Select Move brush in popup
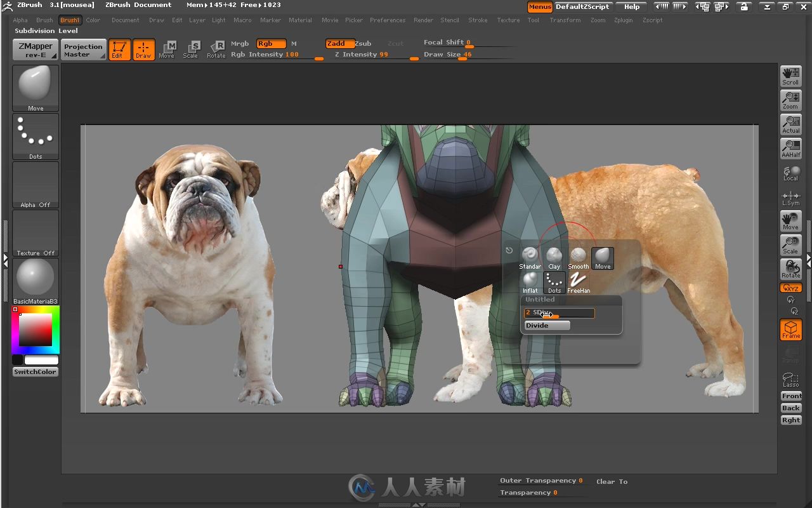Screen dimensions: 812x508 603,258
